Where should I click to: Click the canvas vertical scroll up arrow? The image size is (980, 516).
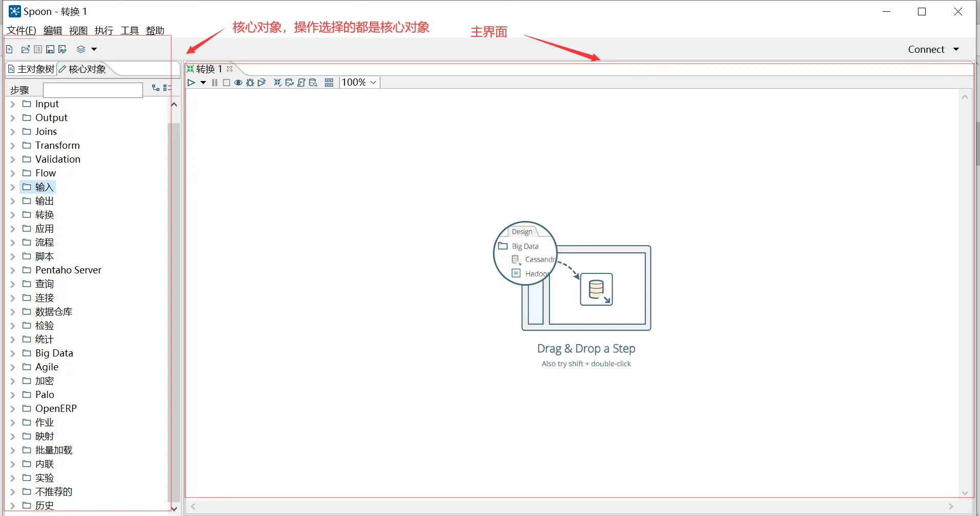coord(965,97)
